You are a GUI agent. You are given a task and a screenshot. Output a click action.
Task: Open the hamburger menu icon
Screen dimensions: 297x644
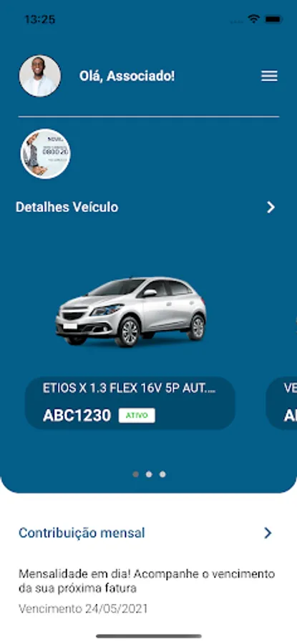(x=270, y=76)
